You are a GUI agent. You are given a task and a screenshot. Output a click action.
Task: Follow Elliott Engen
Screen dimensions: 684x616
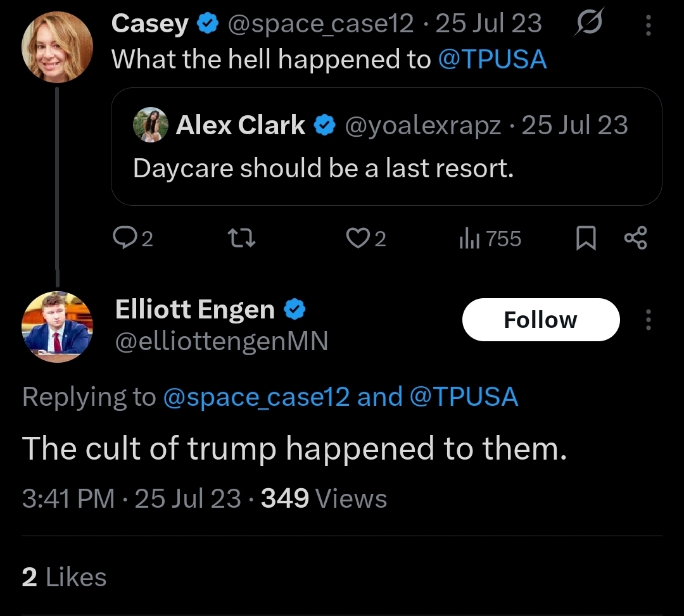tap(540, 320)
